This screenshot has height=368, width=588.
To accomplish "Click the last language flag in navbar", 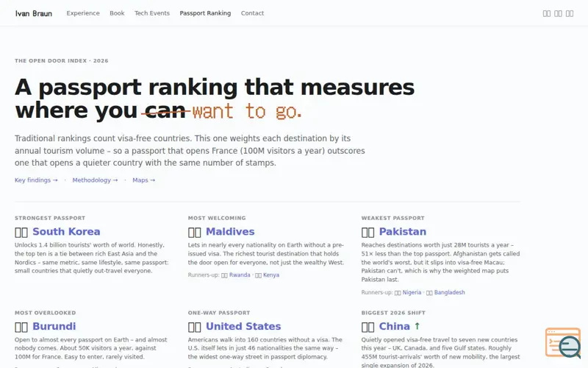I will click(569, 13).
